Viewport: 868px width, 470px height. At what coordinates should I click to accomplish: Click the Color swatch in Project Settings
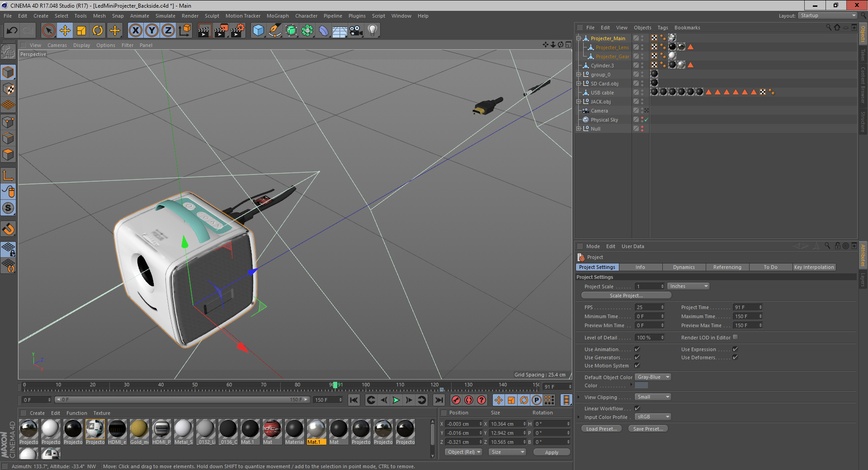(641, 385)
